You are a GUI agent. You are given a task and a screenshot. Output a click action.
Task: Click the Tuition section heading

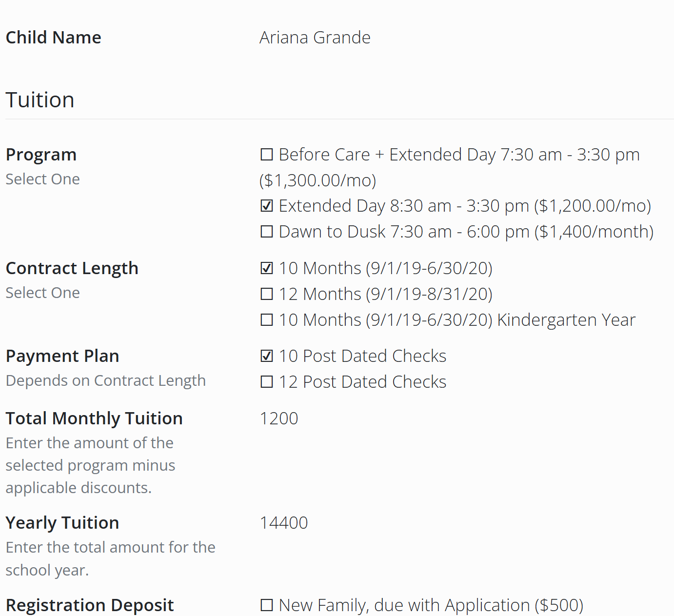40,100
